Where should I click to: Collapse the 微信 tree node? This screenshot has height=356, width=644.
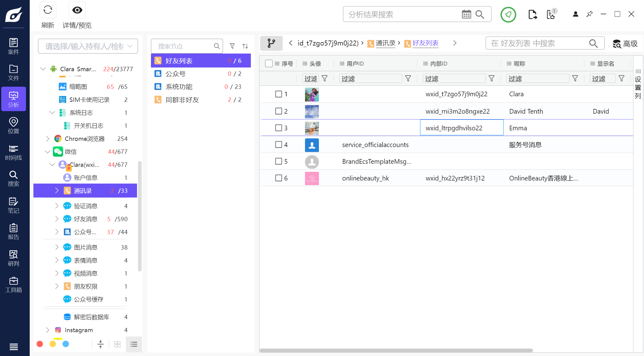(x=47, y=152)
